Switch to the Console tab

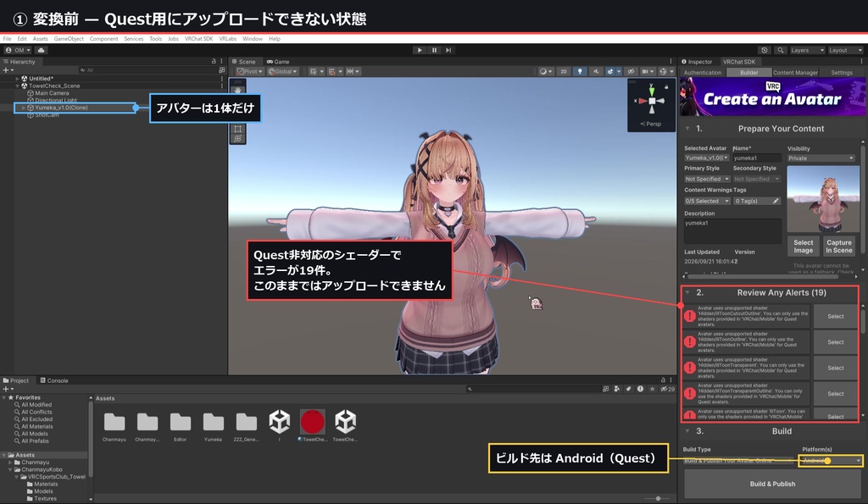(x=54, y=380)
